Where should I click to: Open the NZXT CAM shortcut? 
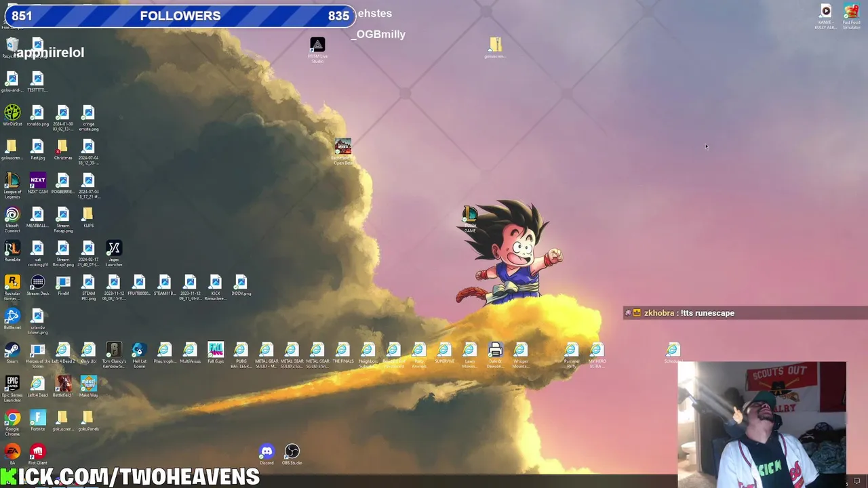[x=37, y=183]
